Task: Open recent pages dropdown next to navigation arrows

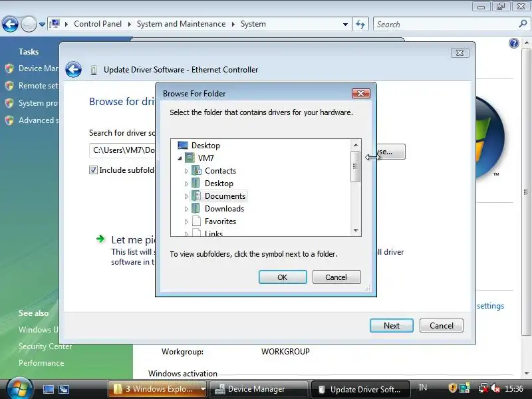Action: (x=42, y=25)
